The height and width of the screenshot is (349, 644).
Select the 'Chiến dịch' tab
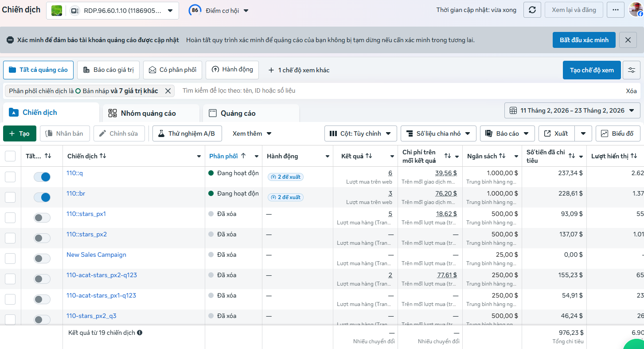pyautogui.click(x=51, y=113)
